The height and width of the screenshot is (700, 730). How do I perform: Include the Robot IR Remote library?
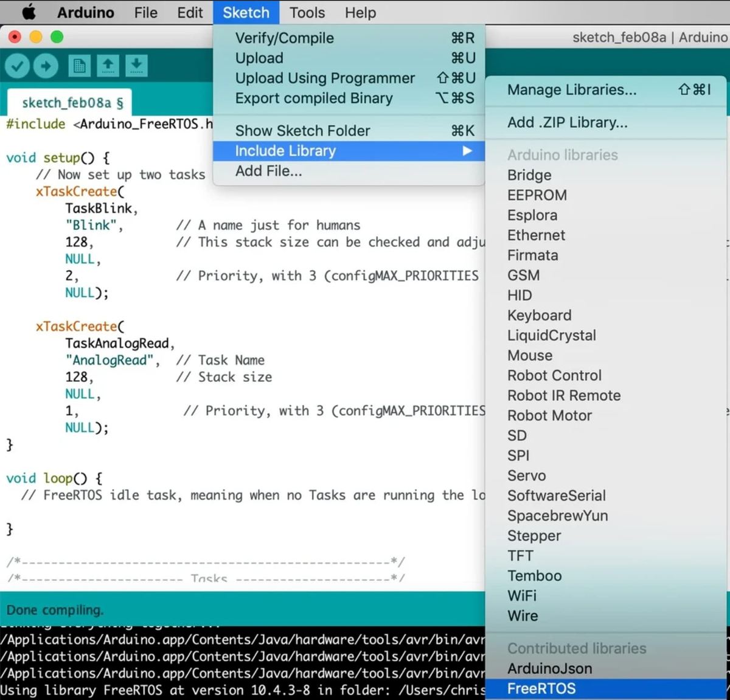click(x=606, y=395)
